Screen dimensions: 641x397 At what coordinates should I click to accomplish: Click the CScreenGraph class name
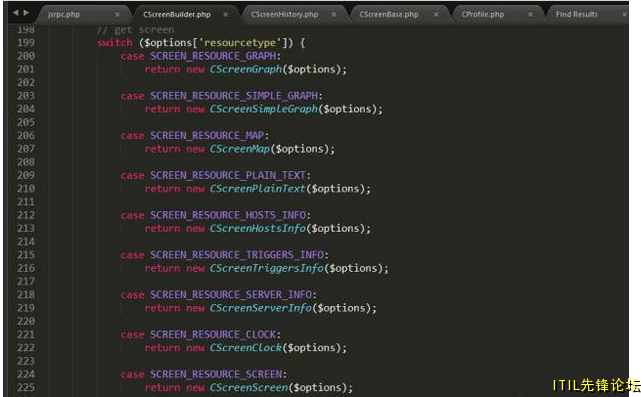[x=246, y=70]
